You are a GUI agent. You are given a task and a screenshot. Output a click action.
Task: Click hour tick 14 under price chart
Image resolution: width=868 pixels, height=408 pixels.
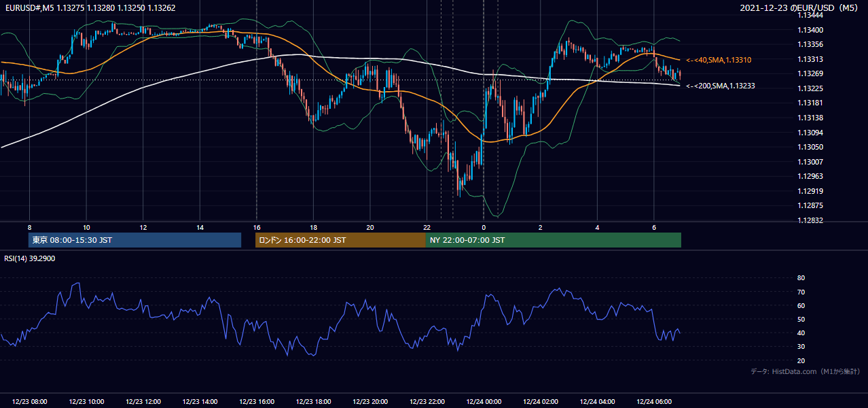(x=200, y=227)
